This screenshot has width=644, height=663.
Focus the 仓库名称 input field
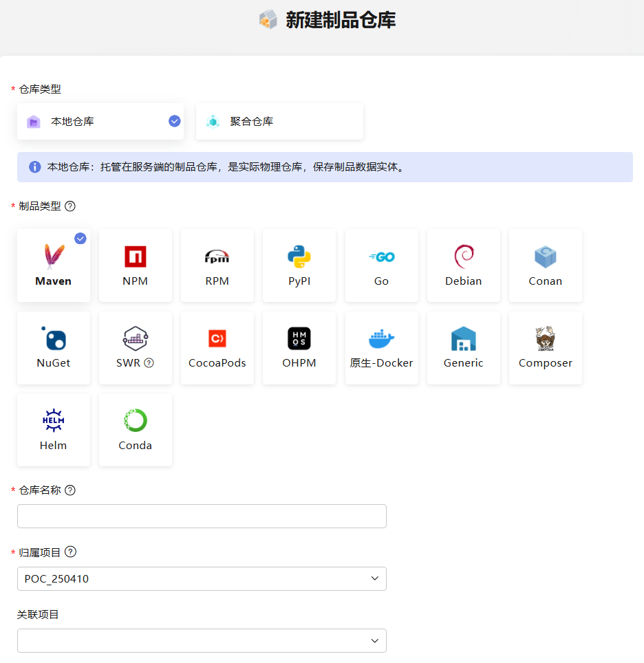point(202,516)
